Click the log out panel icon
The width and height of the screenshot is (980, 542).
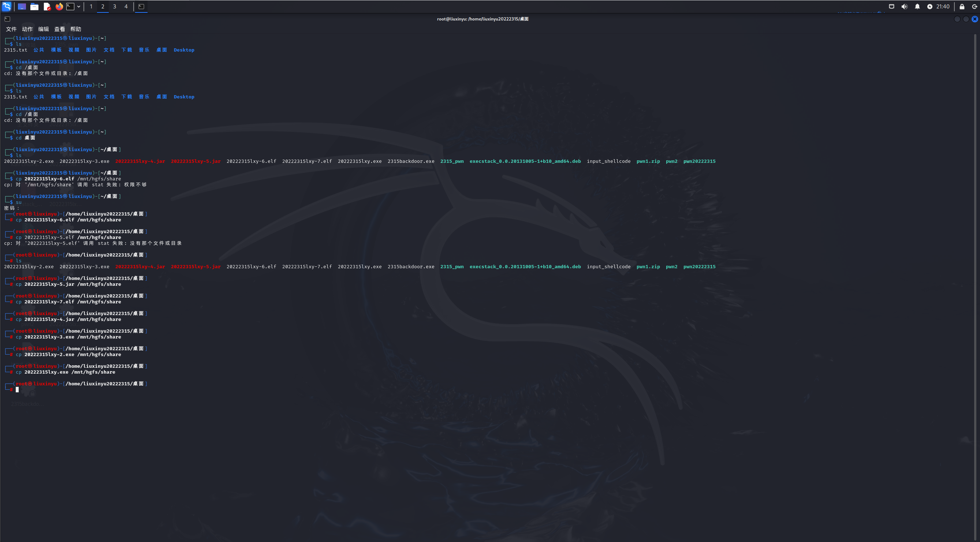tap(975, 7)
